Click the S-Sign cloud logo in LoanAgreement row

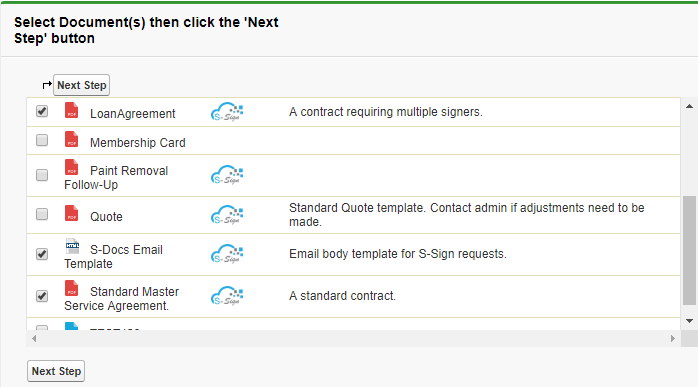227,112
